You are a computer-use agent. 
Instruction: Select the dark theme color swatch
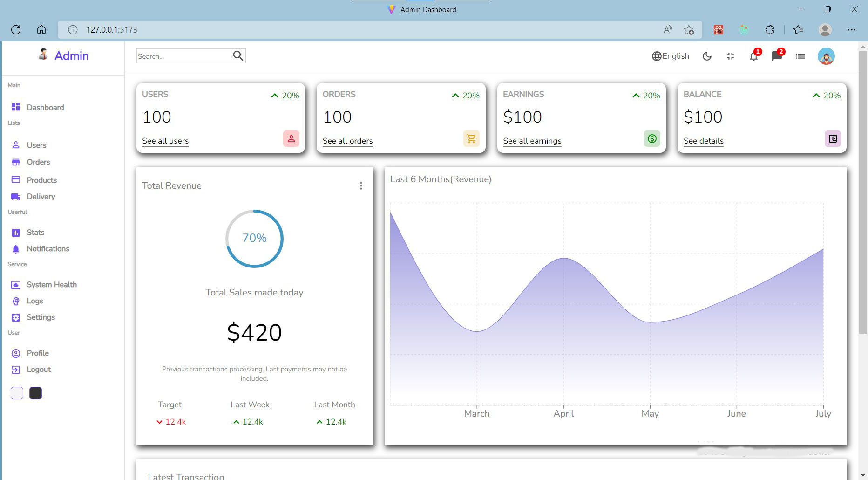[35, 393]
